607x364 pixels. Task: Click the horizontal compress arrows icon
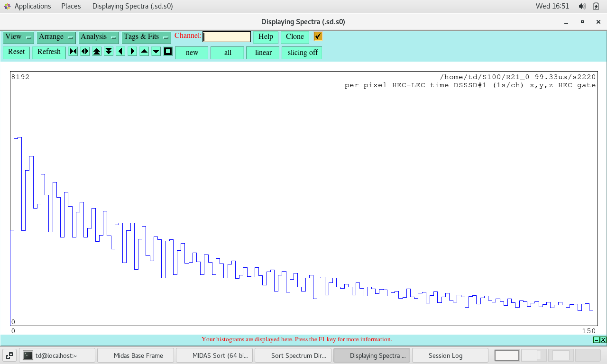click(x=73, y=52)
